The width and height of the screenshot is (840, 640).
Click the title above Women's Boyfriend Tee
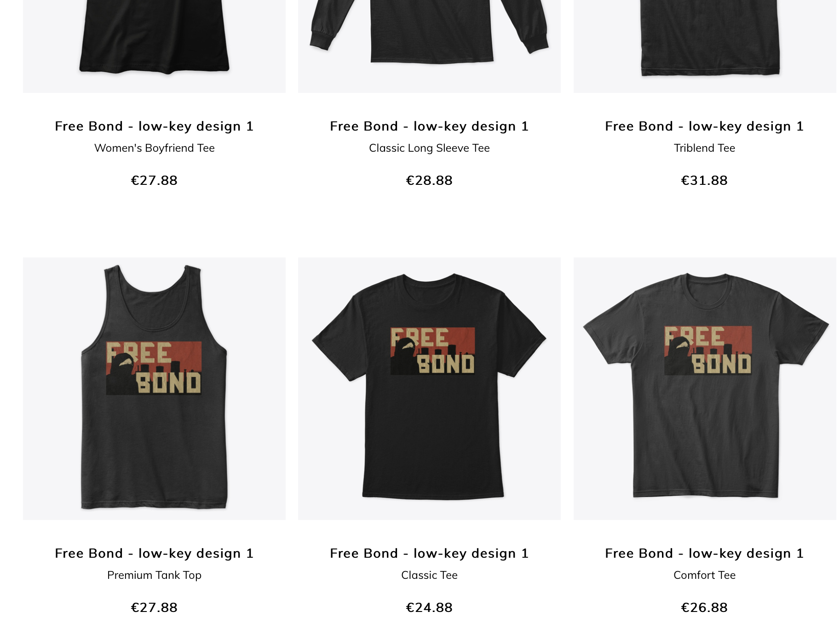(154, 126)
